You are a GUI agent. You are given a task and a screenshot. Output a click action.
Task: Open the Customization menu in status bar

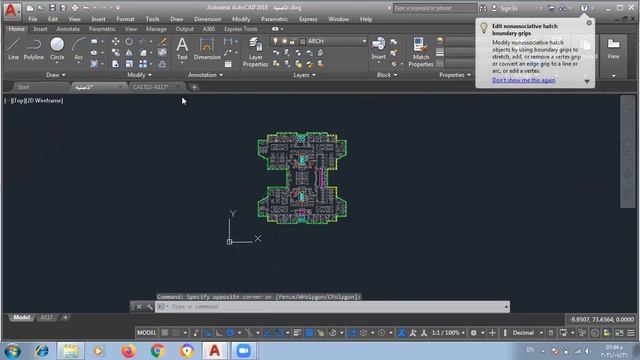click(631, 333)
